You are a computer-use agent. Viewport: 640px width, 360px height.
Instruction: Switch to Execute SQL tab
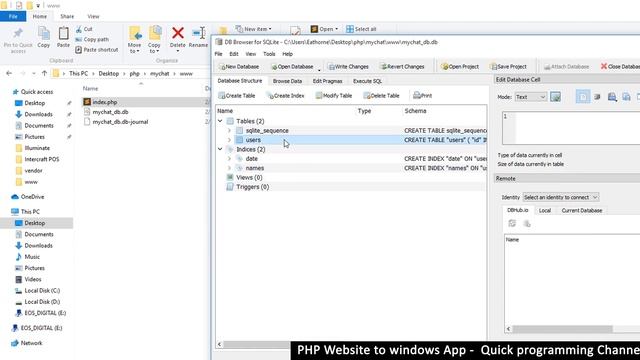click(x=367, y=81)
